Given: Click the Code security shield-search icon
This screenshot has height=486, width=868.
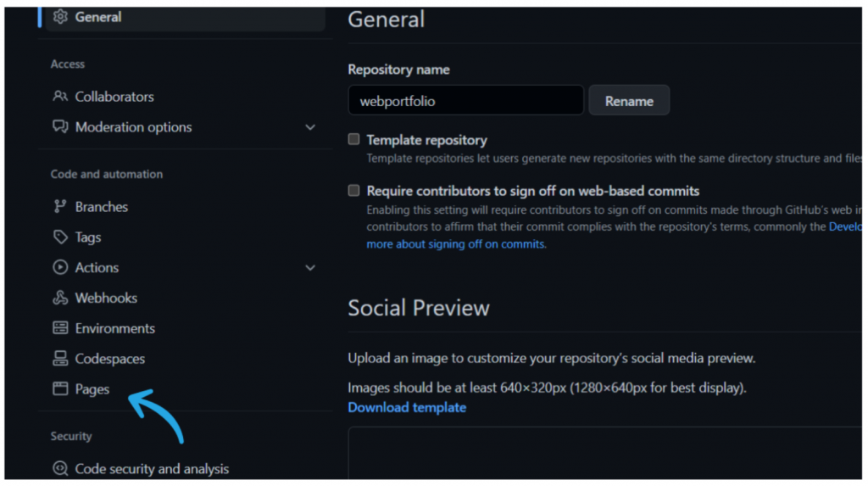Looking at the screenshot, I should 60,469.
